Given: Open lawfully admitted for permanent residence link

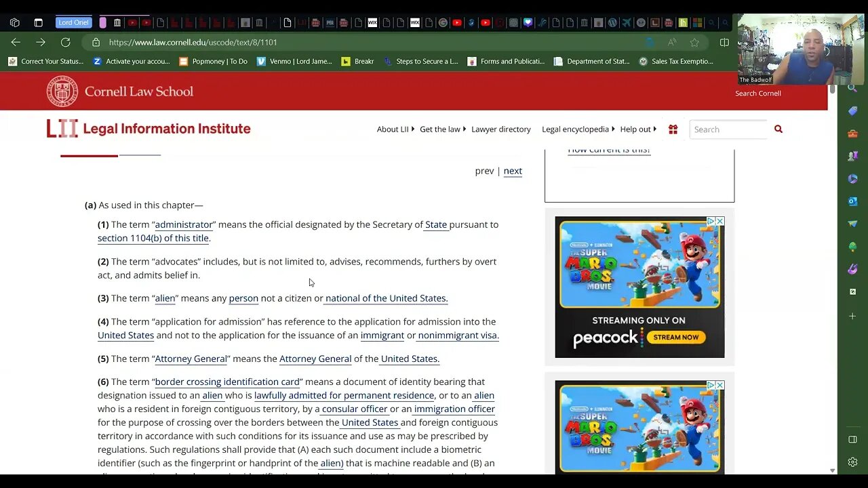Looking at the screenshot, I should [344, 395].
